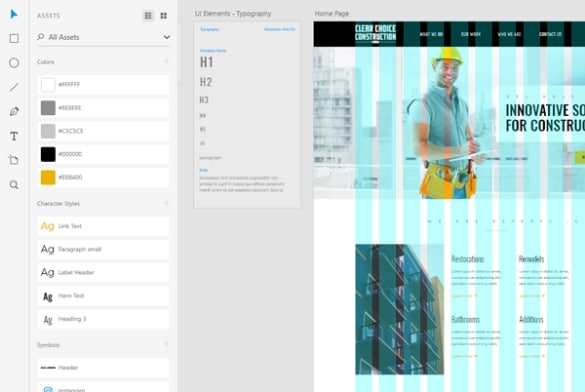Select the Text tool
Viewport: 585px width, 392px height.
(14, 136)
